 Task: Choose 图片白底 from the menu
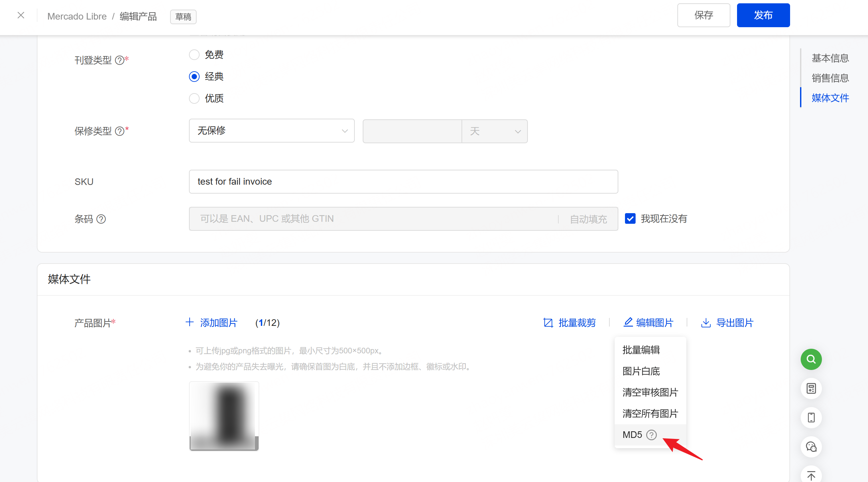click(641, 371)
